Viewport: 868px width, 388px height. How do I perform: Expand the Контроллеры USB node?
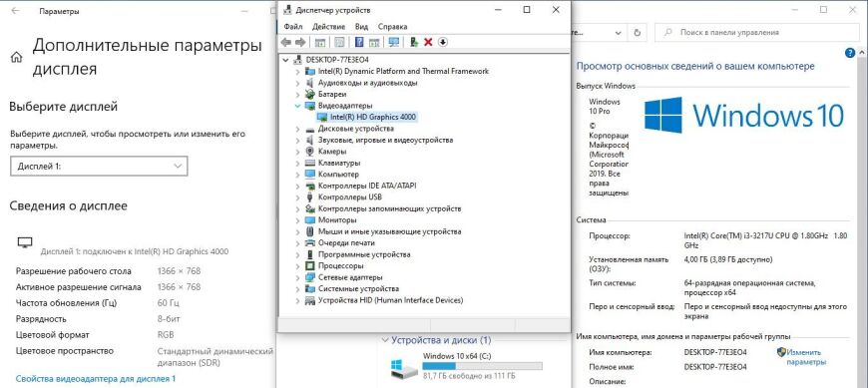pyautogui.click(x=298, y=197)
